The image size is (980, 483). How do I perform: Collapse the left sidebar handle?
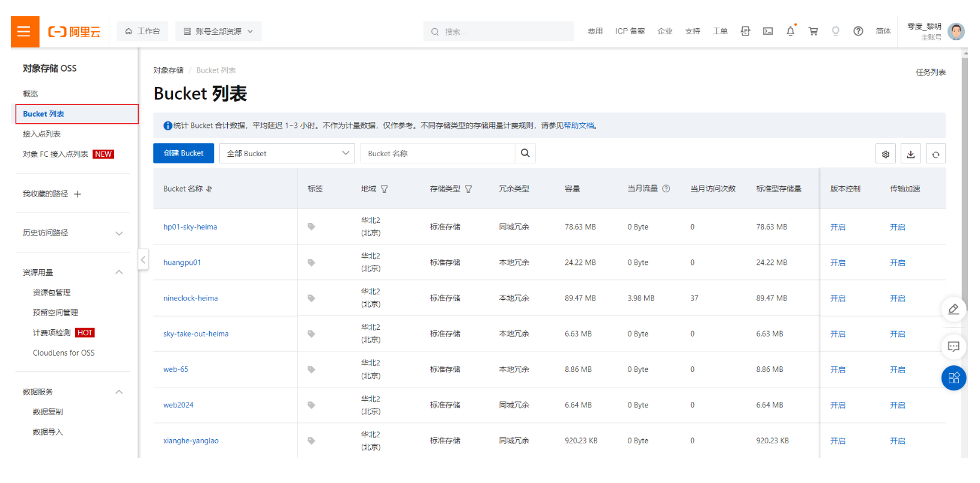tap(143, 260)
